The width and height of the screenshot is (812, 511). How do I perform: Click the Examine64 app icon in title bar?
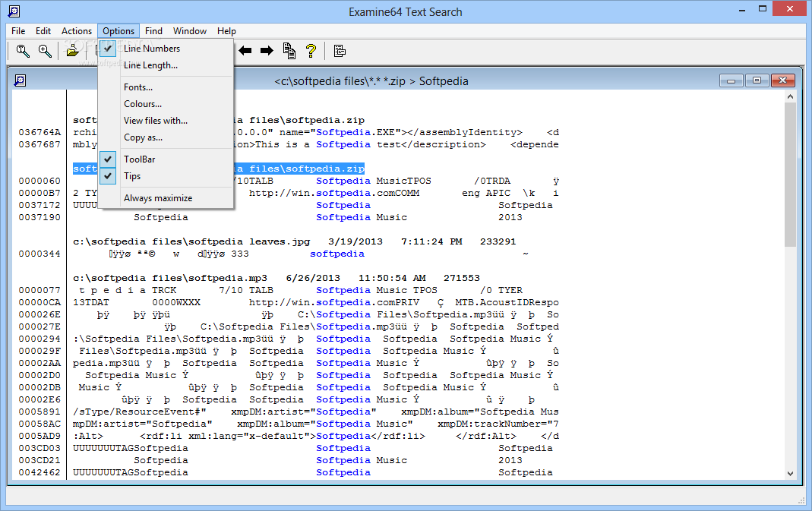click(14, 11)
